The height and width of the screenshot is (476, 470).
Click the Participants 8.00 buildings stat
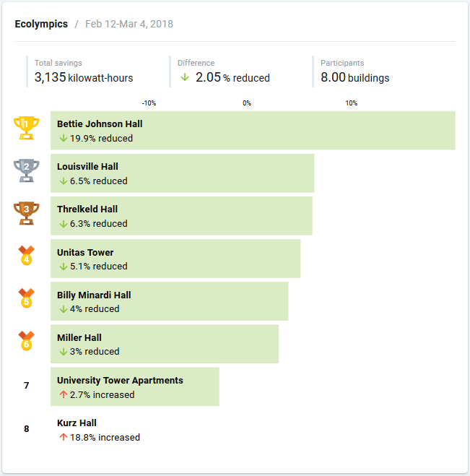tap(355, 72)
